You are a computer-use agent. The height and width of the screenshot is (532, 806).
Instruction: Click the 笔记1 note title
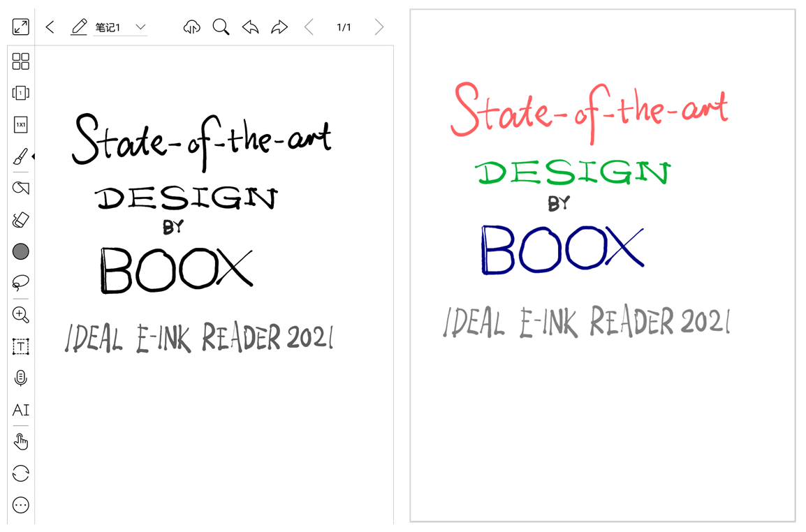click(108, 27)
